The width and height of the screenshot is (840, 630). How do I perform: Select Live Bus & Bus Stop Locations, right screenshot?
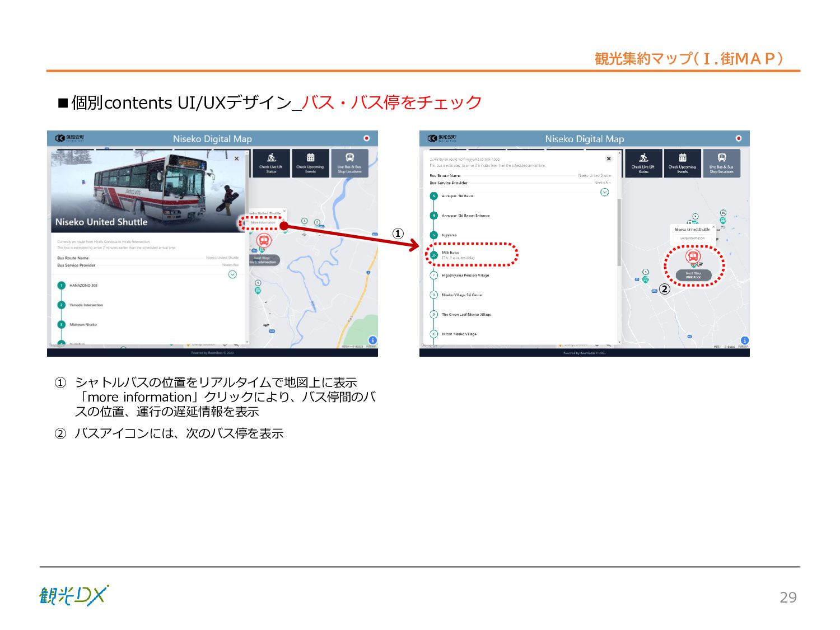coord(722,163)
